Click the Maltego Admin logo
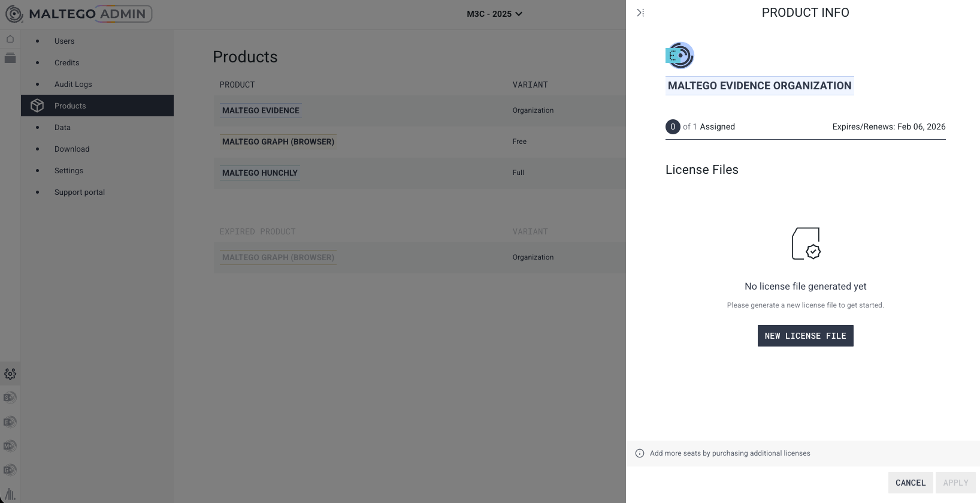The image size is (980, 503). coord(79,14)
